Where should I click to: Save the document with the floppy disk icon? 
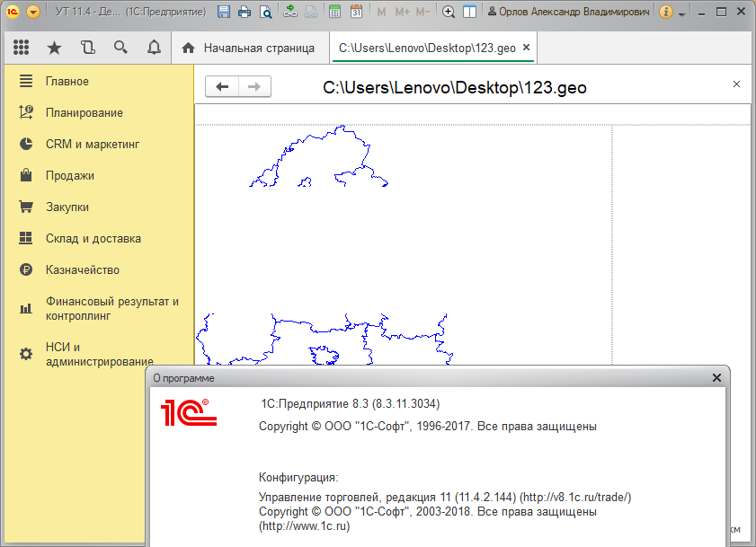click(x=224, y=12)
